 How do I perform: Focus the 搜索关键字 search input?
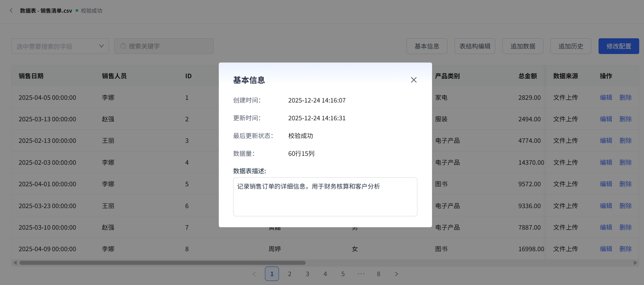[164, 46]
